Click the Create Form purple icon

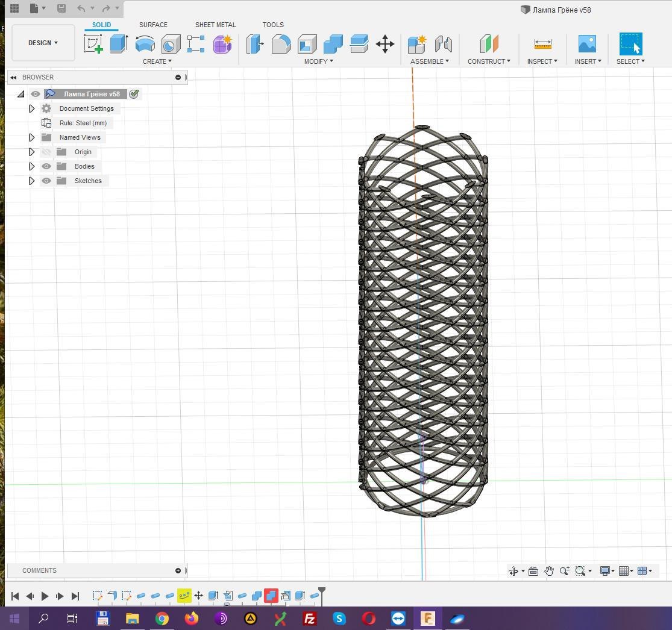pos(222,44)
